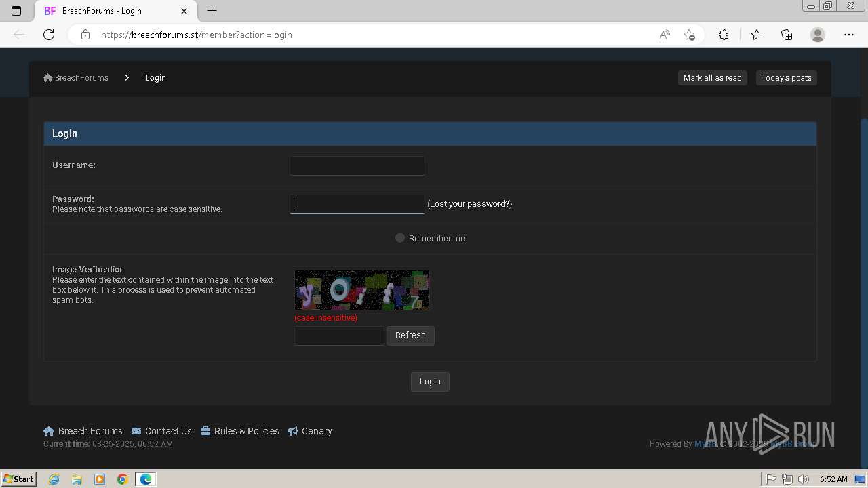Screen dimensions: 868x488
Task: Toggle the Remember me checkbox
Action: point(400,238)
